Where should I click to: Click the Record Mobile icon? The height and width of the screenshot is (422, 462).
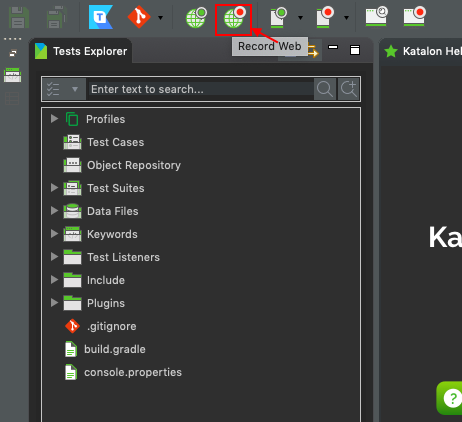325,18
